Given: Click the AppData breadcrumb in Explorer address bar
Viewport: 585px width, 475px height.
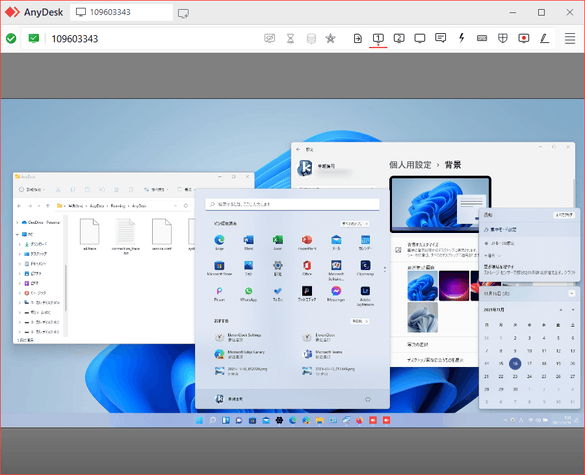Looking at the screenshot, I should tap(97, 206).
